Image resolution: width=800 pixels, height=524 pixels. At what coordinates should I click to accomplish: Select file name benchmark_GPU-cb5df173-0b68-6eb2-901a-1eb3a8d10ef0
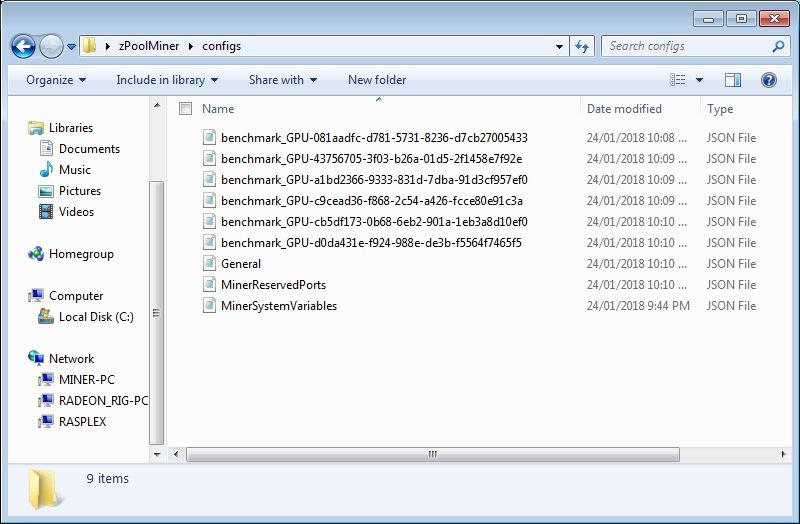click(374, 221)
